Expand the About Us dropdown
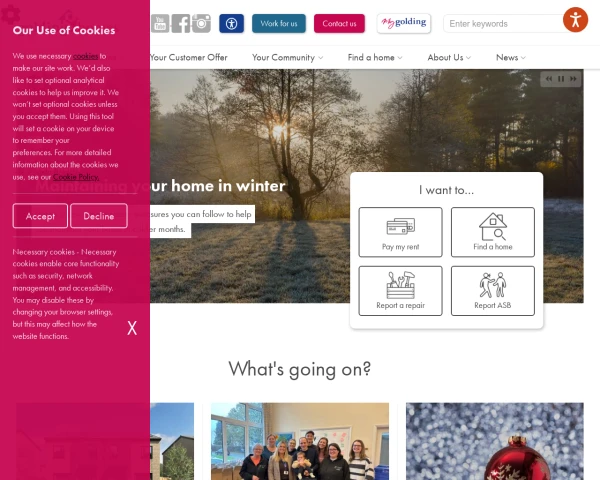Image resolution: width=600 pixels, height=480 pixels. tap(449, 57)
